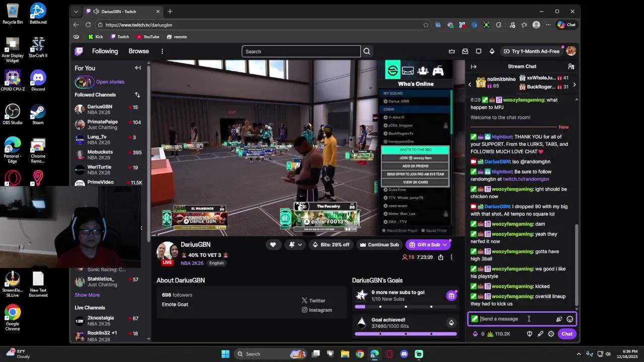Image resolution: width=644 pixels, height=362 pixels.
Task: Open chat identity badge in message box
Action: click(x=474, y=319)
